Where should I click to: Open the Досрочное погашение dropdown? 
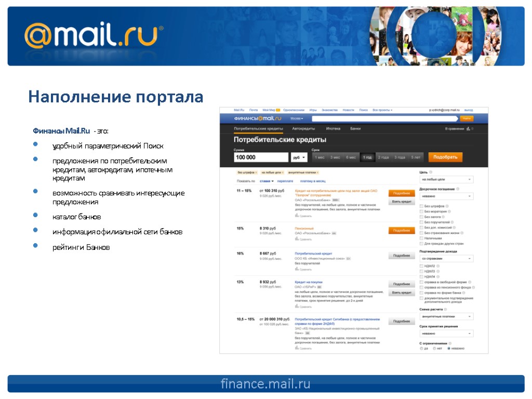click(x=446, y=196)
